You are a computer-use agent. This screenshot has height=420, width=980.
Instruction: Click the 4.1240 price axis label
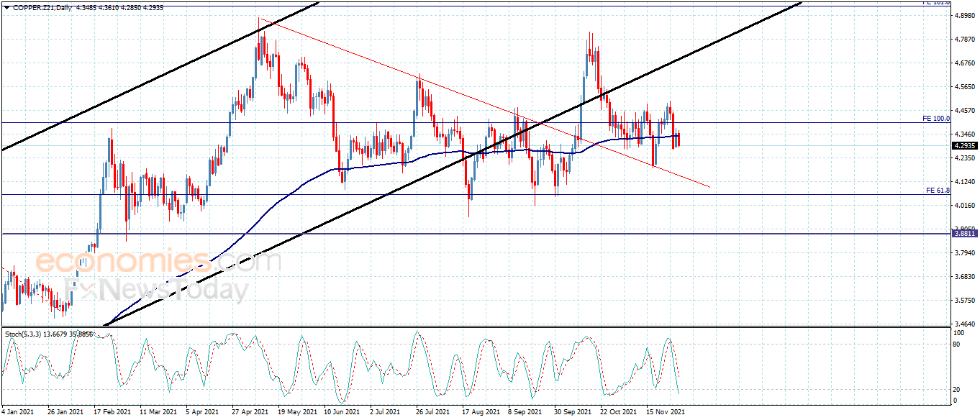point(963,182)
